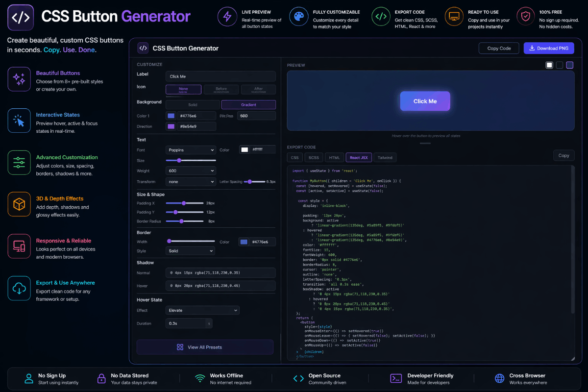This screenshot has height=392, width=588.
Task: Click the Beautiful Buttons sparkle icon
Action: tap(19, 79)
